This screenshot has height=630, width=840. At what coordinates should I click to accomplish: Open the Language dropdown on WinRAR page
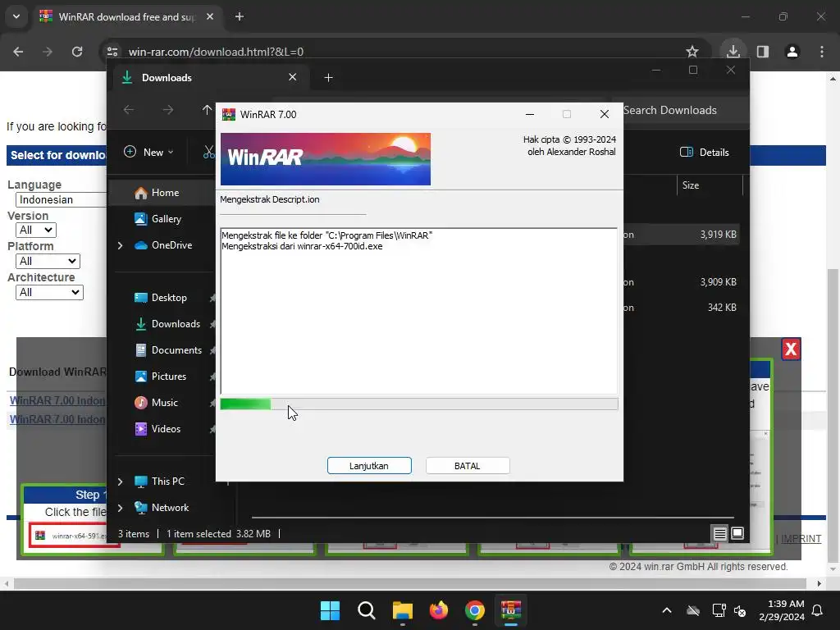61,200
